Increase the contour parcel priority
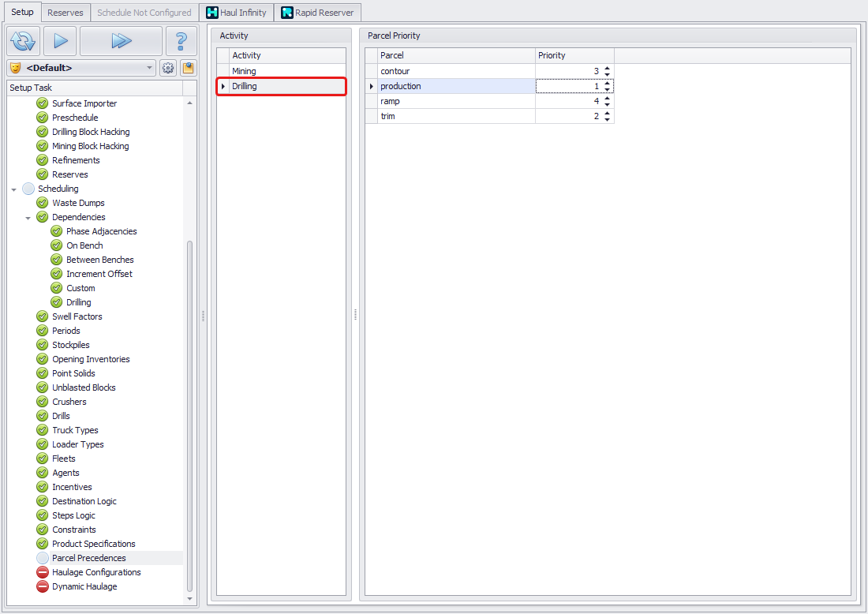This screenshot has height=614, width=868. [607, 69]
